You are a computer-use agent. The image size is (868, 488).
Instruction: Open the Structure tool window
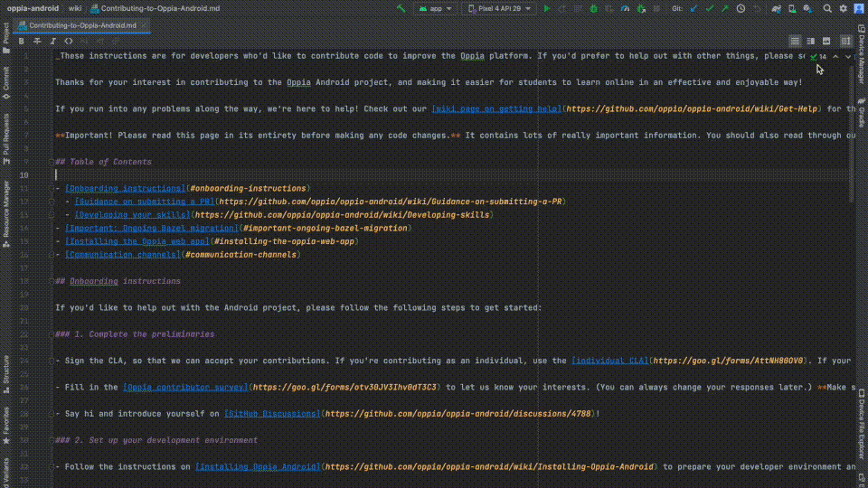[x=6, y=374]
